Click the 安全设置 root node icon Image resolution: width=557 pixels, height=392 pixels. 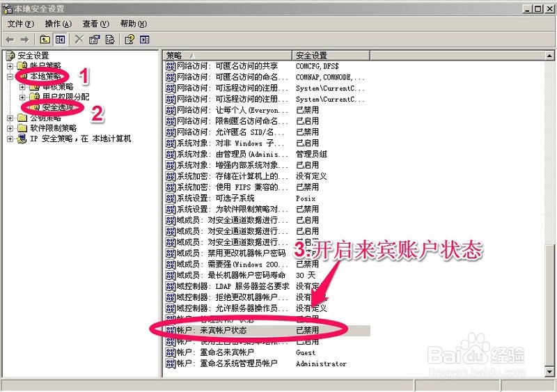(10, 56)
